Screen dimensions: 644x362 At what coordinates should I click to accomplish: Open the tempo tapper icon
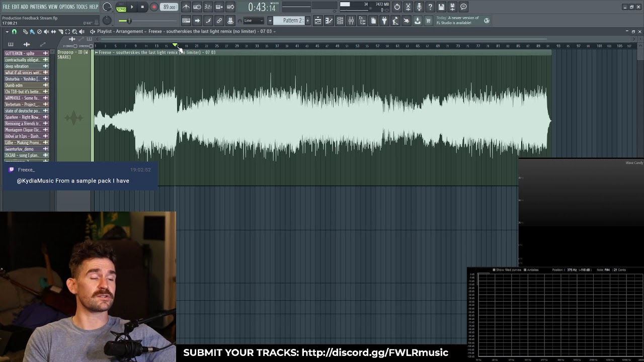[x=395, y=21]
